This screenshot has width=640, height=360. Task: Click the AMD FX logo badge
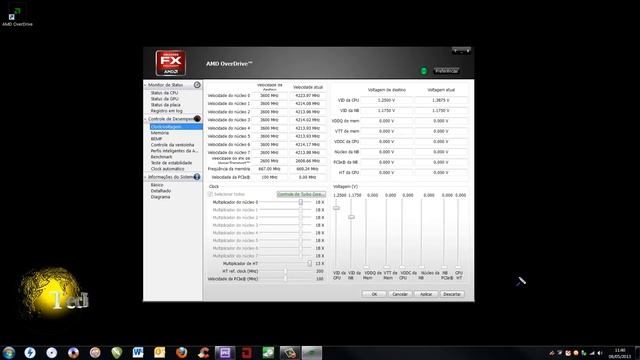pos(171,63)
